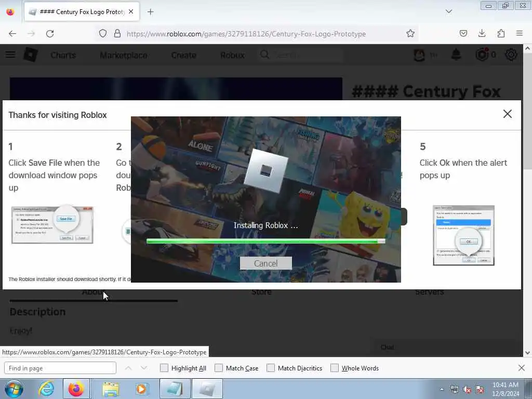Click the page scrollbar down arrow

[x=527, y=353]
